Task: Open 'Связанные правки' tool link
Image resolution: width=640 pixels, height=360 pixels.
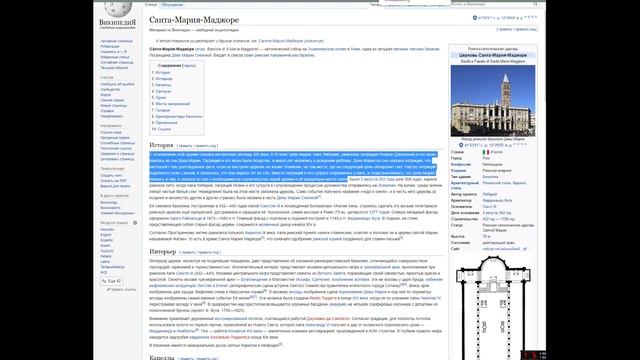Action: [115, 138]
